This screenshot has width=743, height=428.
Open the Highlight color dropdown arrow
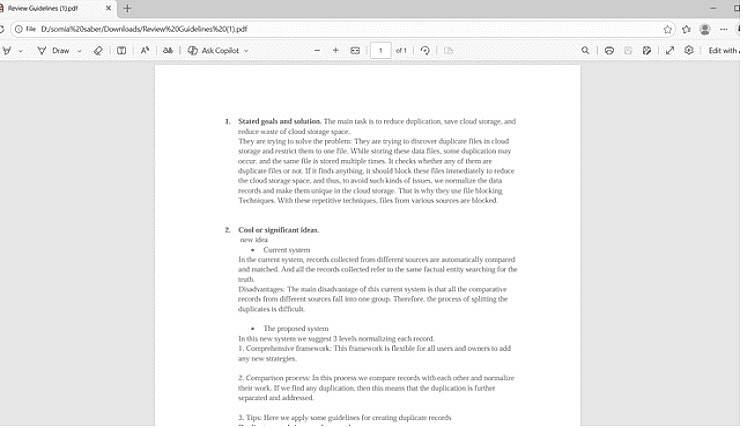[x=20, y=51]
